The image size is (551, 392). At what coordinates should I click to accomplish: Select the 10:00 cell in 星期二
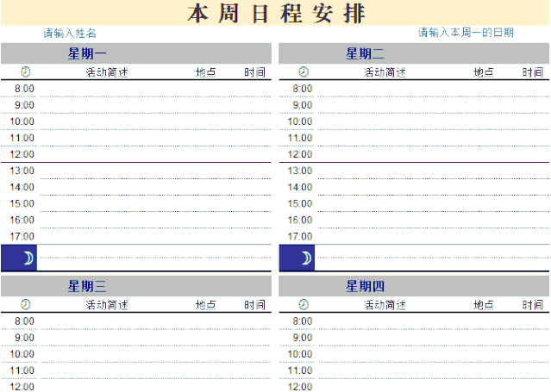point(300,121)
